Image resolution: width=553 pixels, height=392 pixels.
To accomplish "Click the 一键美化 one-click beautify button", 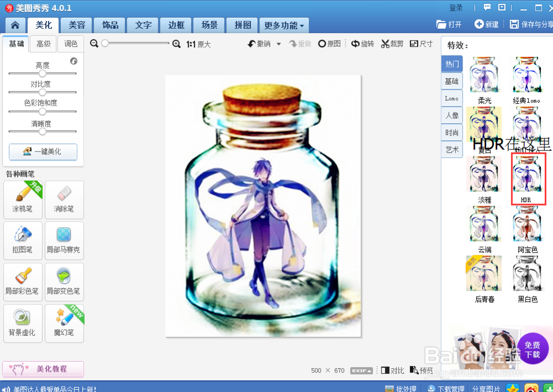I will tap(43, 151).
